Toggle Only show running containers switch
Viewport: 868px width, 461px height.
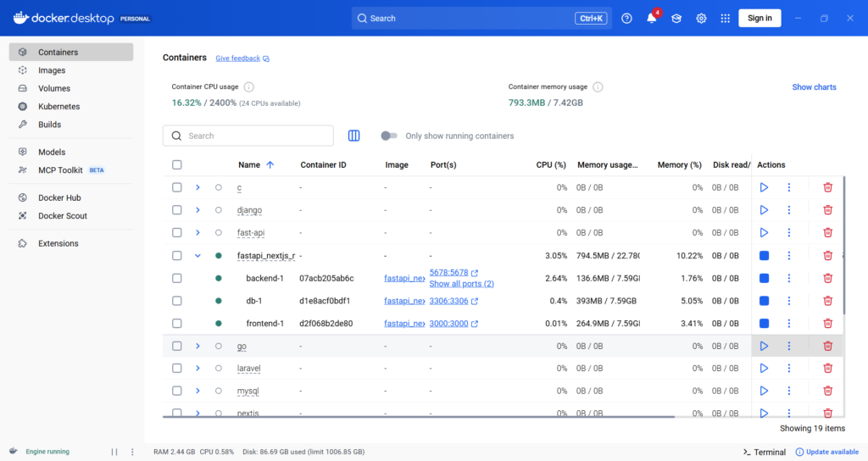(x=388, y=136)
